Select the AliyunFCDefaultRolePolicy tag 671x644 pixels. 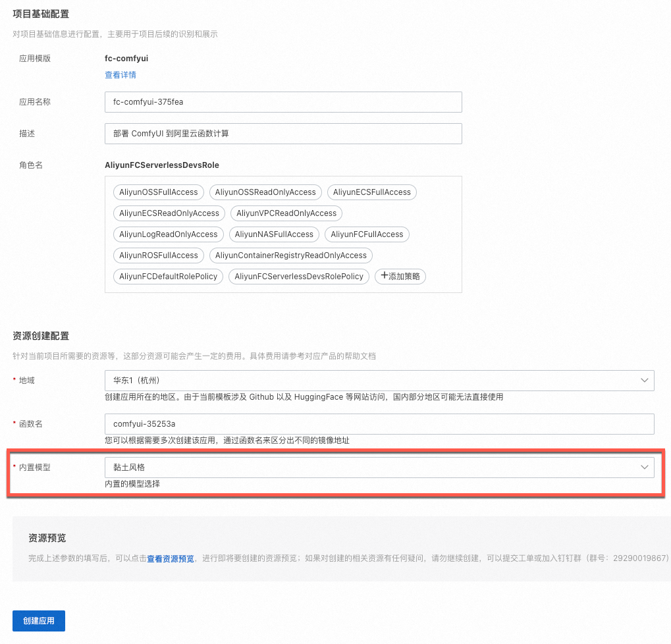tap(168, 277)
